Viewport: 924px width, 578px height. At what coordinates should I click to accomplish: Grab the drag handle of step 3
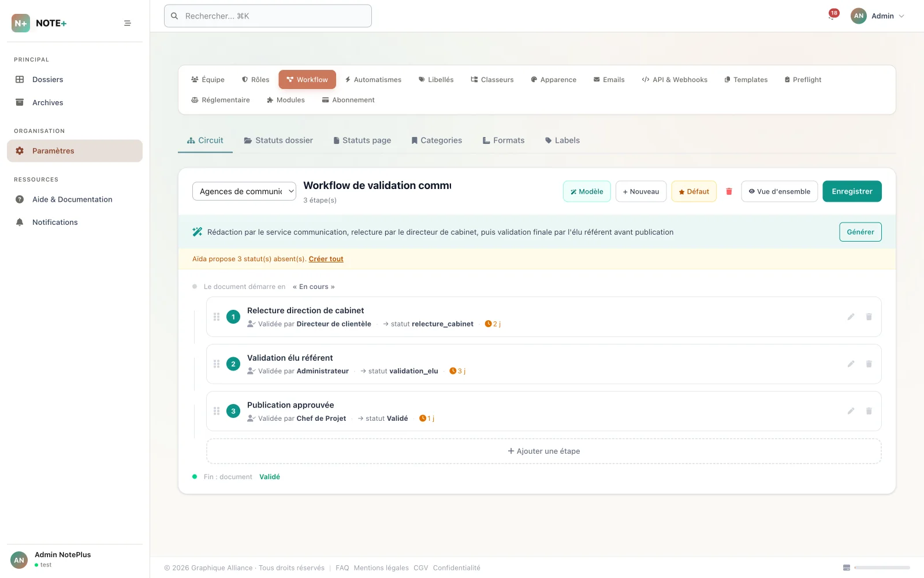(x=217, y=411)
